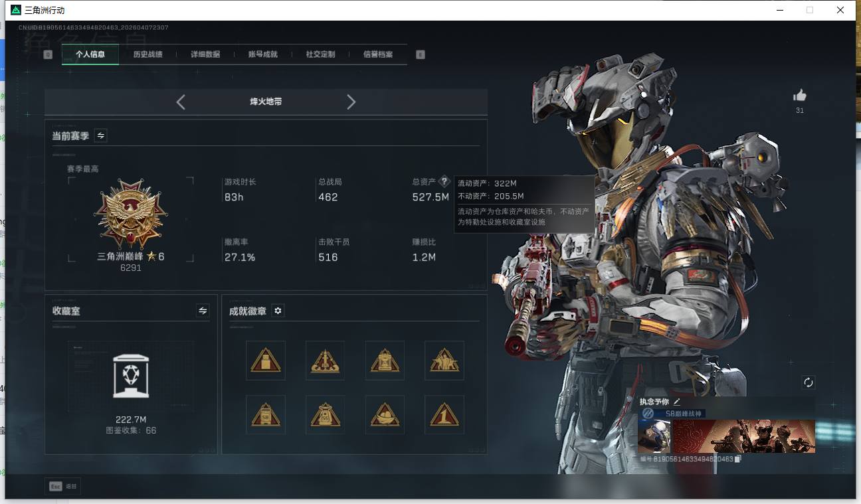
Task: Click the Q key hint left of tabs
Action: (48, 54)
